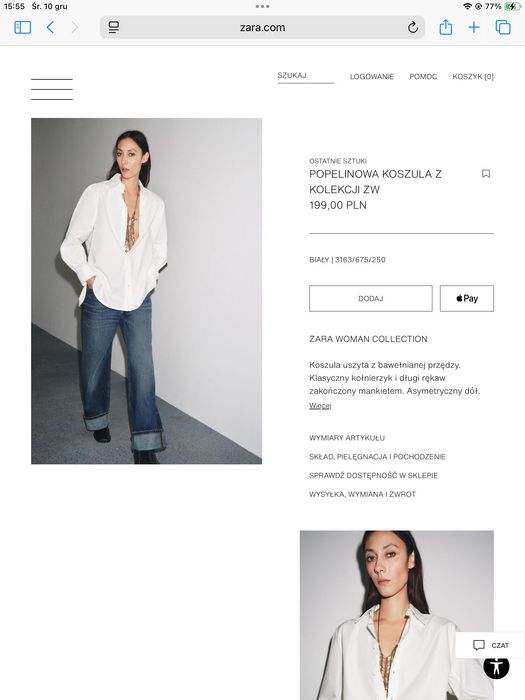Open page settings reader icon in address bar
Image resolution: width=525 pixels, height=700 pixels.
114,28
